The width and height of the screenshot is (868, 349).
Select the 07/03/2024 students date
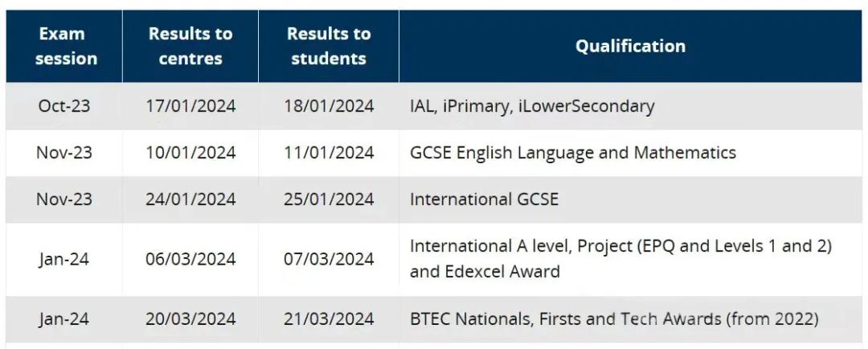(329, 259)
